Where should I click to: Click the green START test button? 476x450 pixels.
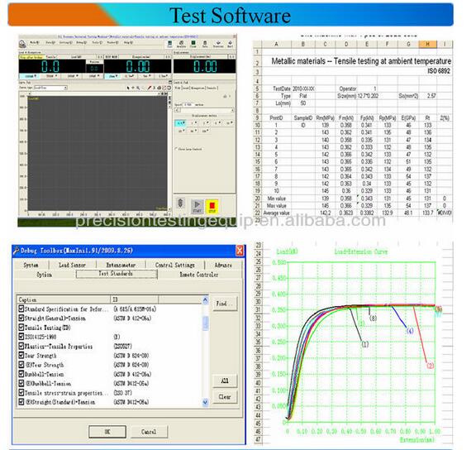click(197, 206)
